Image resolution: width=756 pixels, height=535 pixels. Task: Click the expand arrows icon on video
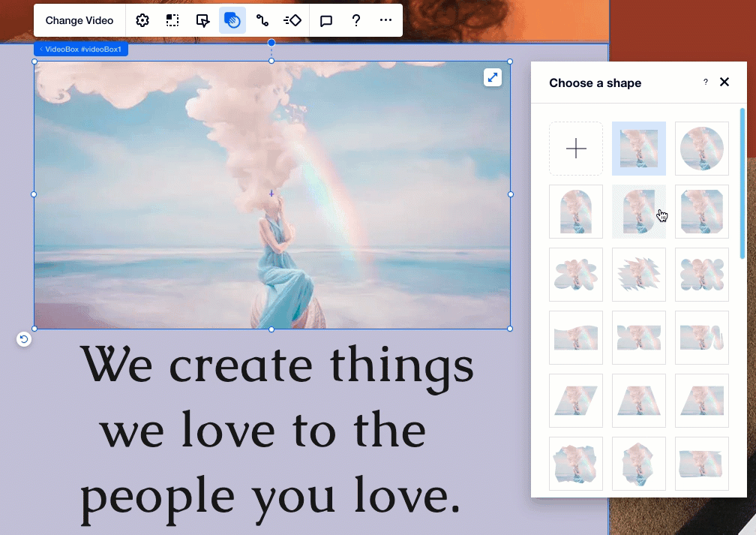pos(492,77)
